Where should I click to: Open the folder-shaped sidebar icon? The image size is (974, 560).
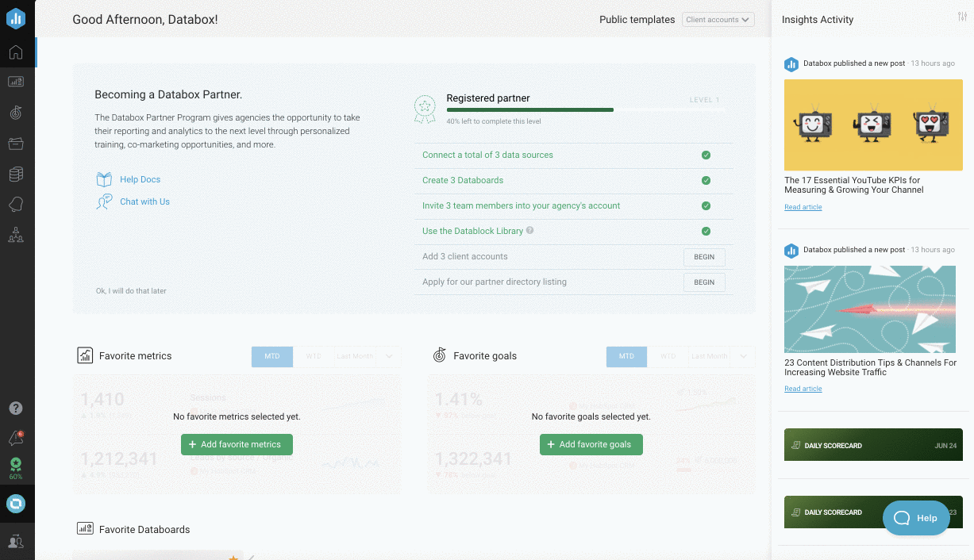pyautogui.click(x=16, y=144)
